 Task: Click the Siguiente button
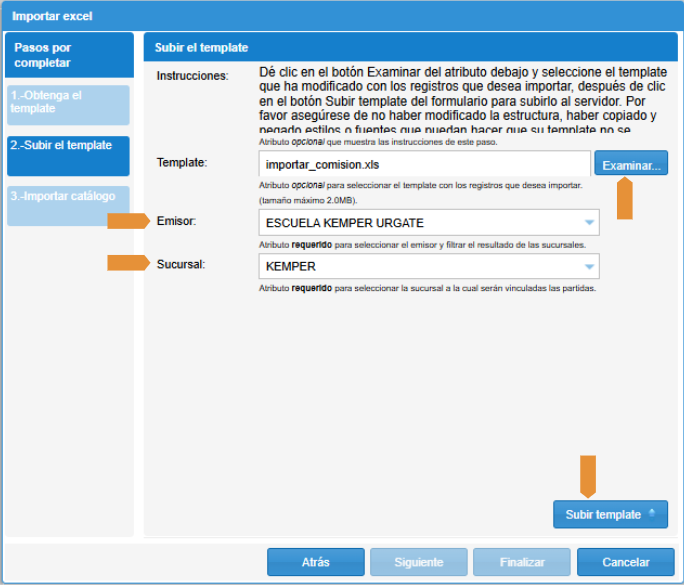point(418,563)
